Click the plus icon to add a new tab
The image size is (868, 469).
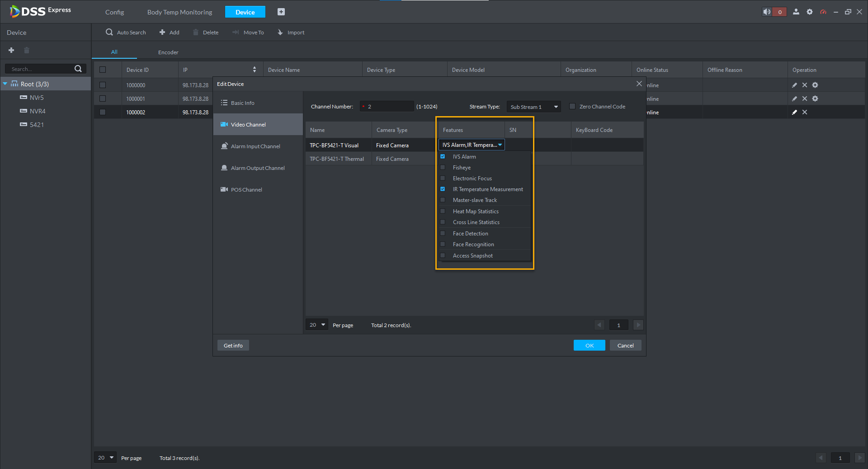pyautogui.click(x=281, y=12)
